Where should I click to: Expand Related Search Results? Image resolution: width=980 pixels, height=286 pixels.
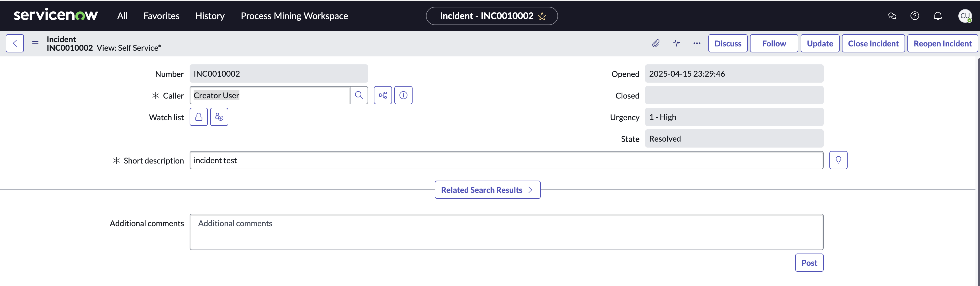(x=487, y=189)
